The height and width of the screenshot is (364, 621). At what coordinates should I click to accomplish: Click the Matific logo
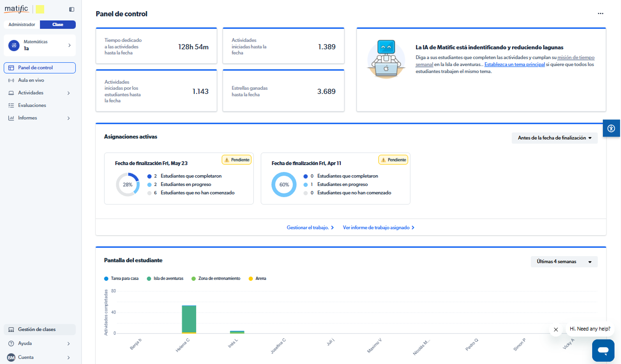16,9
